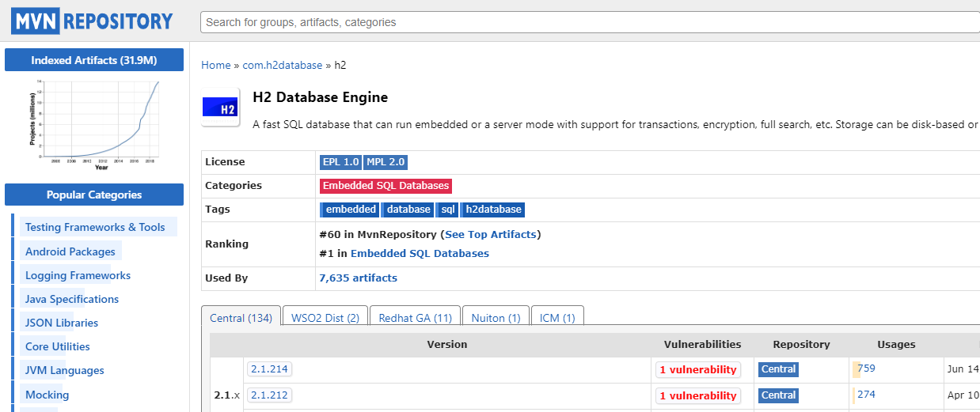Open Logging Frameworks category

click(x=78, y=275)
